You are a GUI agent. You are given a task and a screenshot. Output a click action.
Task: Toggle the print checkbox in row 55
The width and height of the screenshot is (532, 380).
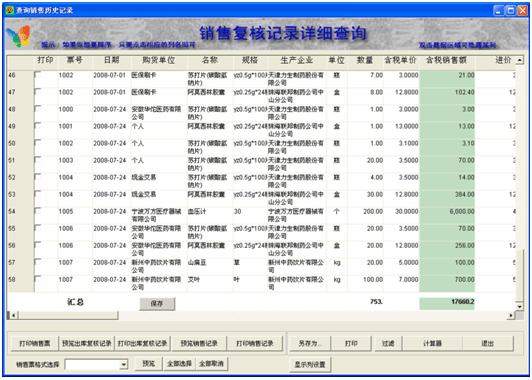coord(38,228)
